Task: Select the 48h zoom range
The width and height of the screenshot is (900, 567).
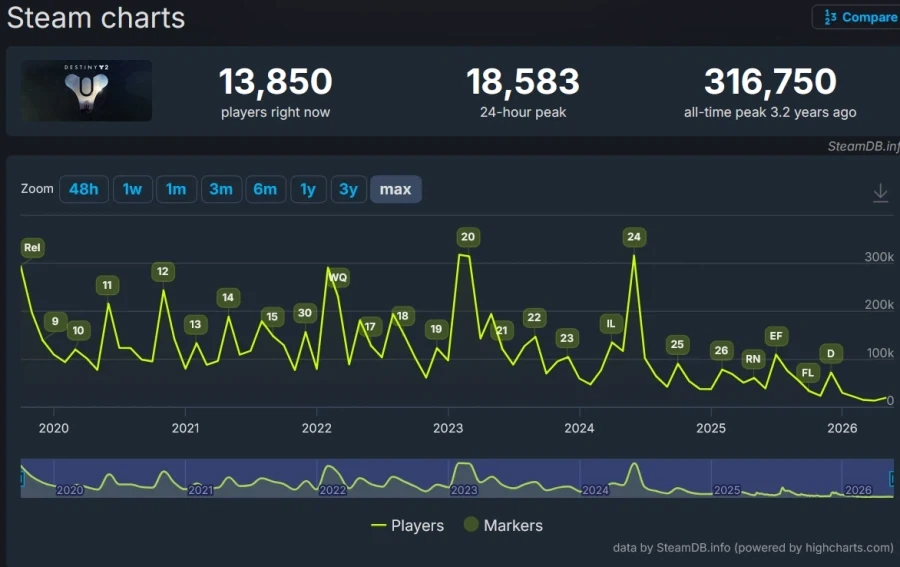Action: click(x=84, y=189)
